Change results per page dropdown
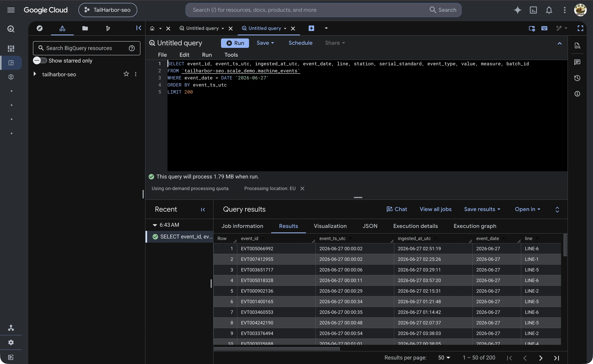This screenshot has width=593, height=364. pos(444,358)
